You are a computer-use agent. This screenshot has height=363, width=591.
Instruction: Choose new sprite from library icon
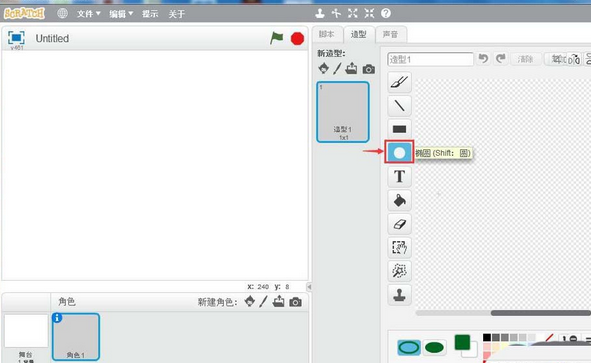point(250,302)
